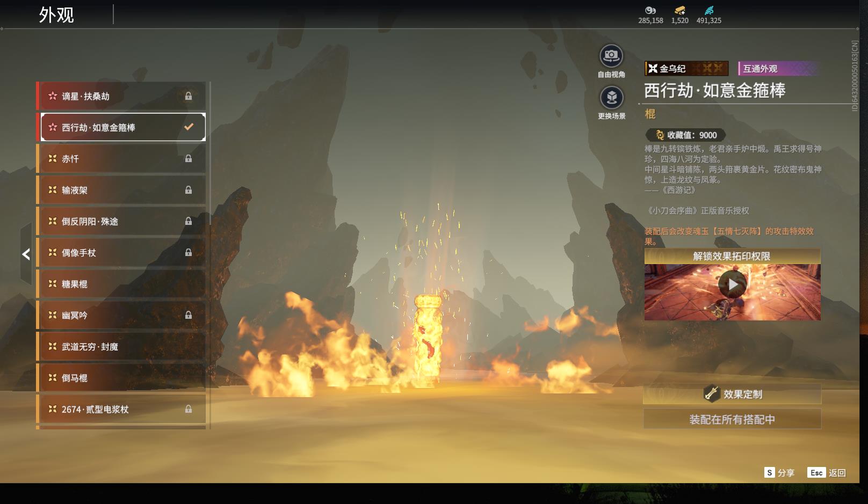The width and height of the screenshot is (868, 504).
Task: Click lock icon on 2674·贰型电浆杖 skin
Action: click(x=189, y=409)
